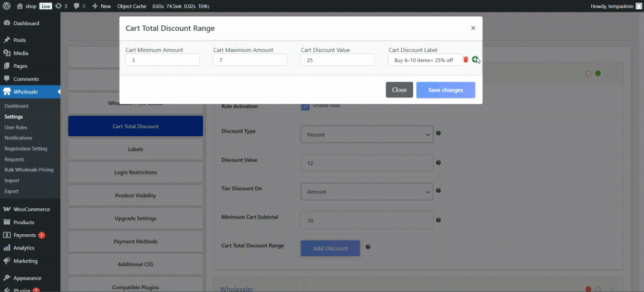Screen dimensions: 644x292
Task: Close the modal using the X icon
Action: [473, 28]
